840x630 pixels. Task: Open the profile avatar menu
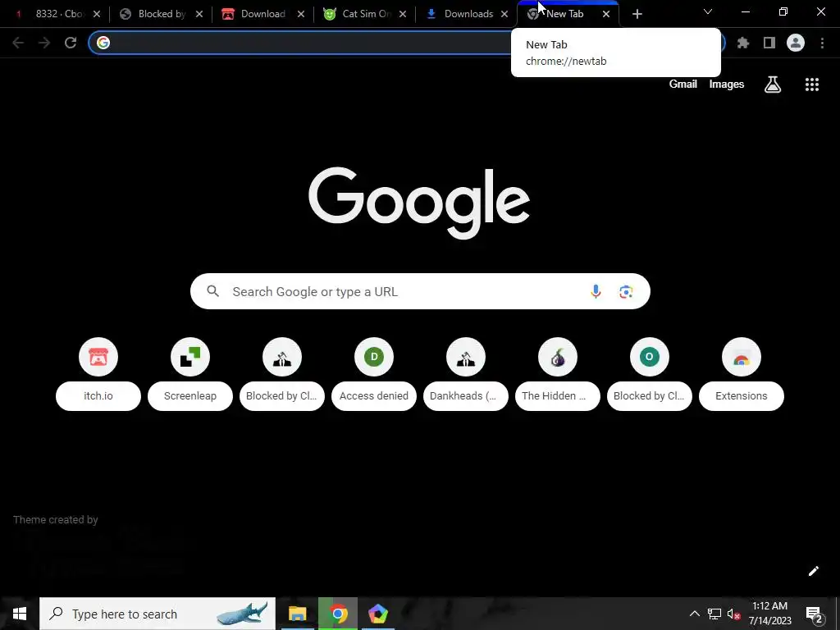coord(796,43)
